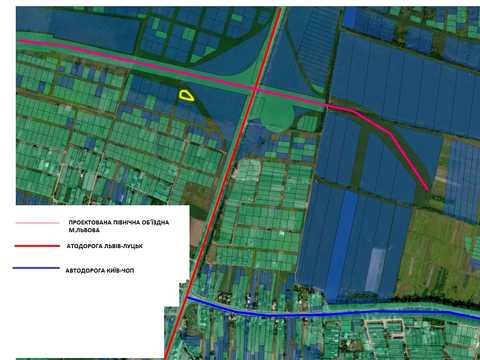Select the small green half-oval right of the circle
The image size is (480, 360).
[308, 123]
